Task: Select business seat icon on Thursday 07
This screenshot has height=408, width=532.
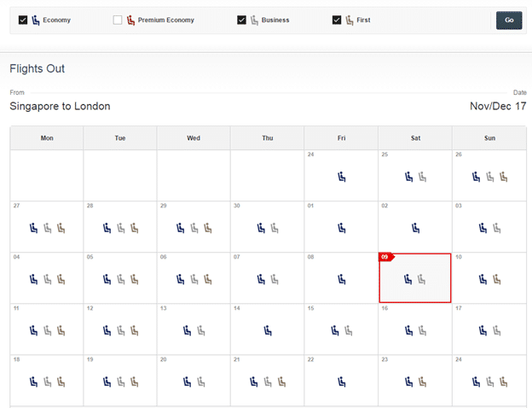Action: pyautogui.click(x=275, y=280)
